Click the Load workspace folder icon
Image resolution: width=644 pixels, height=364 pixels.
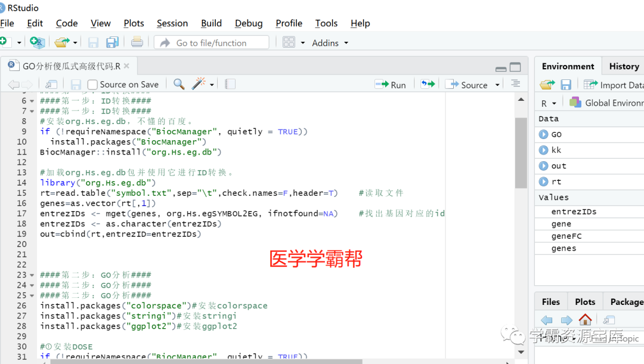pos(547,85)
